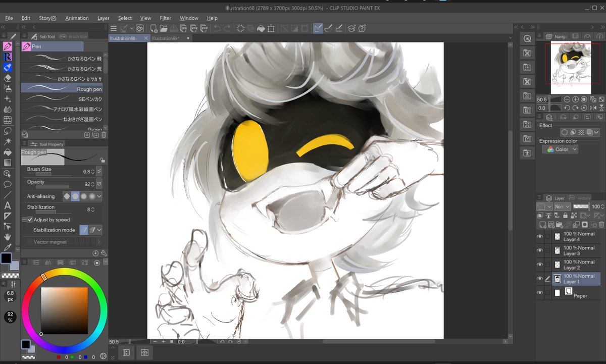This screenshot has height=364, width=606.
Task: Select the SEペン/カク sub tool
Action: 63,99
